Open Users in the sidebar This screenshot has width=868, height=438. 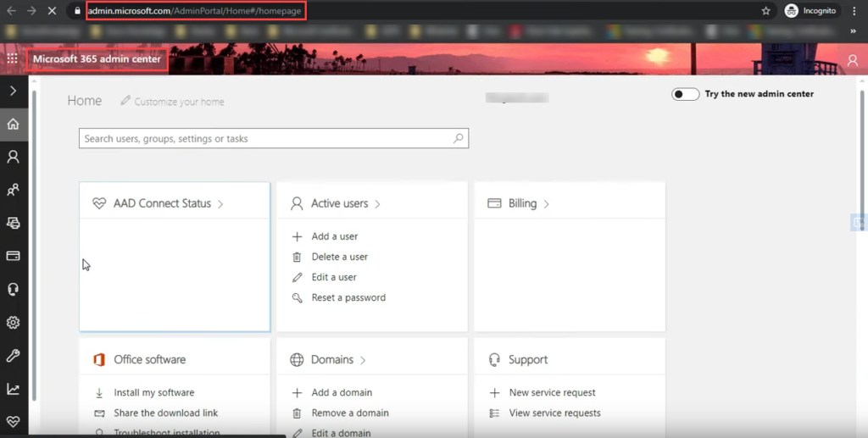coord(14,157)
